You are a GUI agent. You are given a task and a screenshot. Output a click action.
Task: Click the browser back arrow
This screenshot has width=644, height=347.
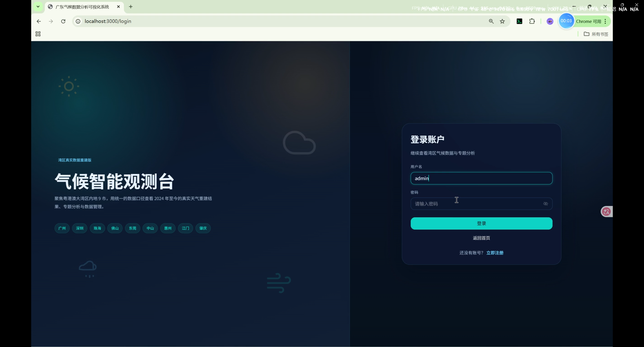(38, 21)
